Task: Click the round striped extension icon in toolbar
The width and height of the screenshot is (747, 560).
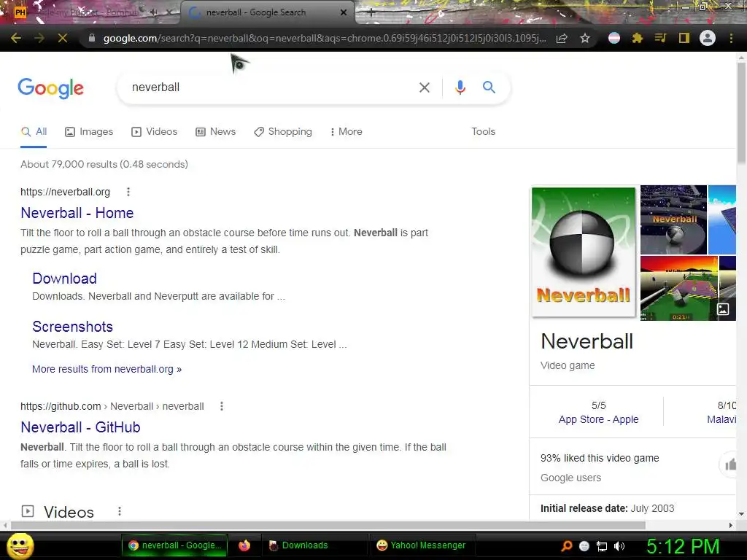Action: click(614, 38)
